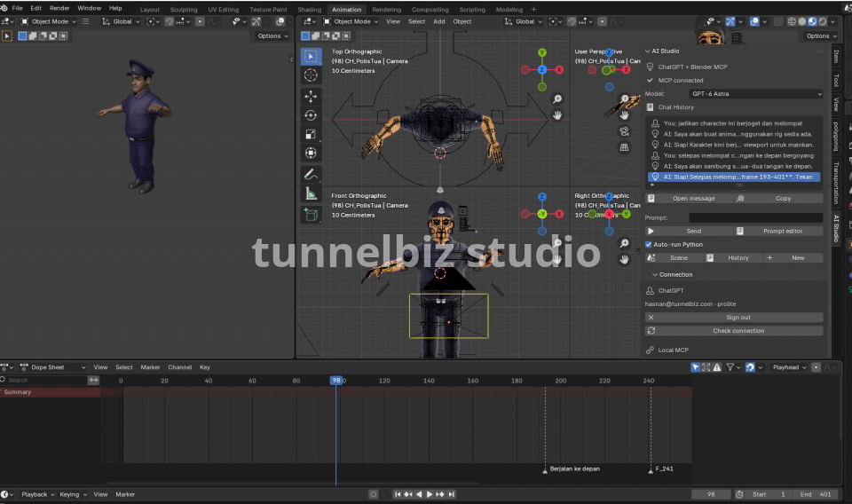Select the Transform tool
This screenshot has width=852, height=504.
coord(311,154)
